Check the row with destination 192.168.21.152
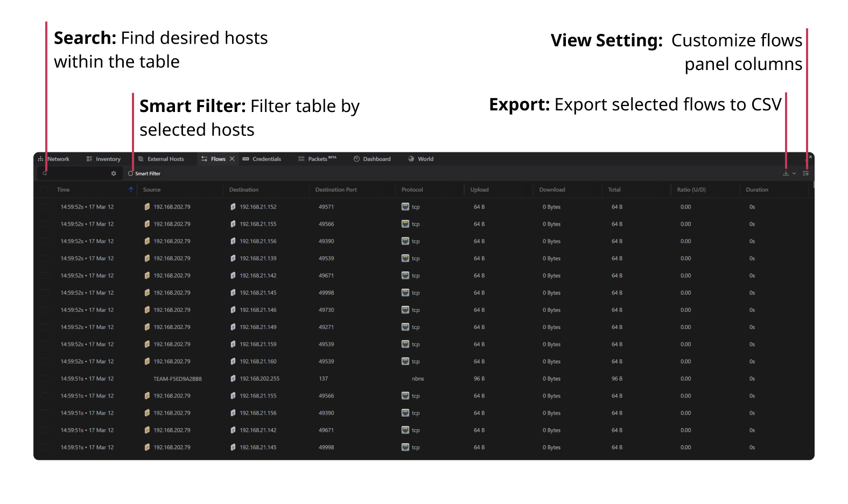Image resolution: width=848 pixels, height=504 pixels. [x=44, y=207]
